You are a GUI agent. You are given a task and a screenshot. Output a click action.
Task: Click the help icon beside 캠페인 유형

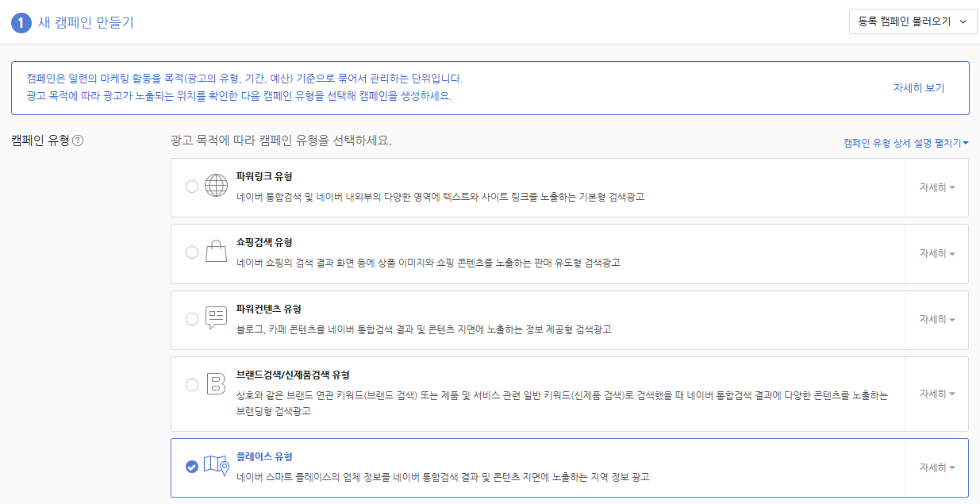tap(78, 140)
